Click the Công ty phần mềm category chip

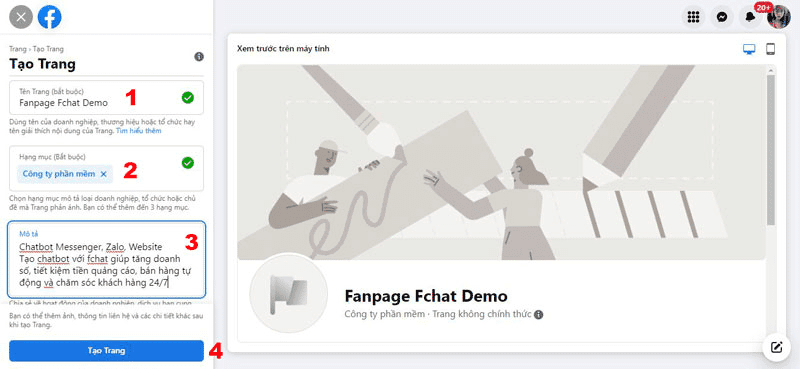click(65, 174)
